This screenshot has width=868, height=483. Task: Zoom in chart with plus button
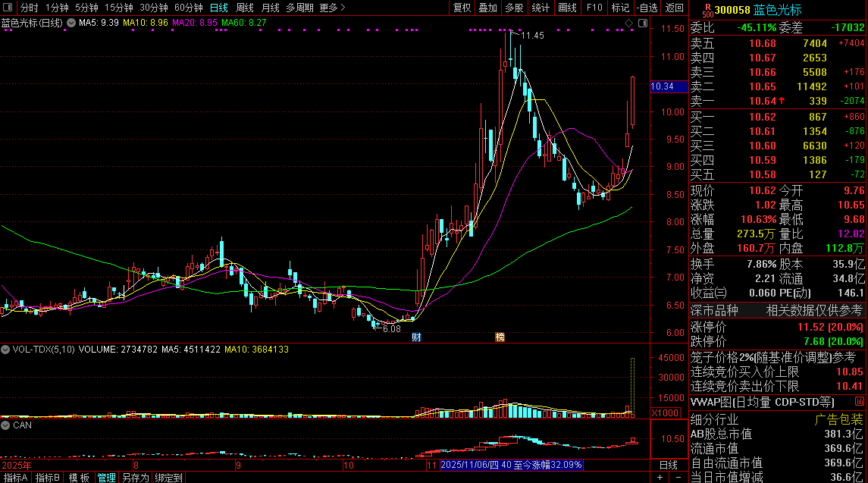coord(660,478)
